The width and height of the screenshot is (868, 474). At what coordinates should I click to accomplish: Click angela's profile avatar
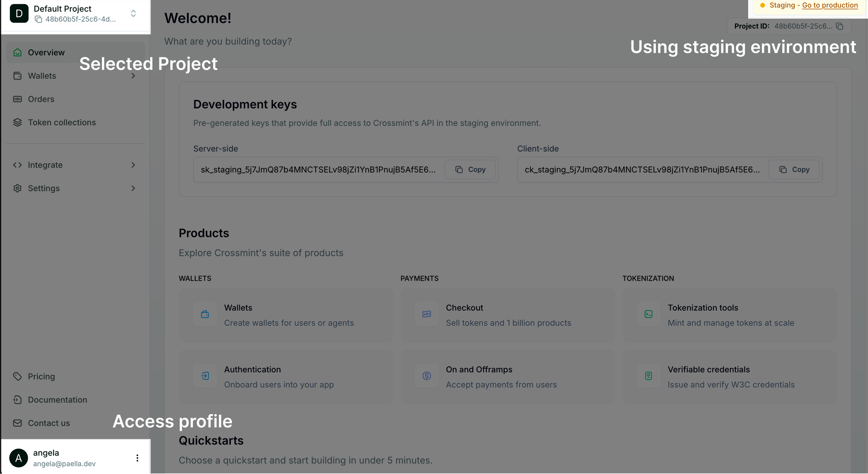[19, 458]
